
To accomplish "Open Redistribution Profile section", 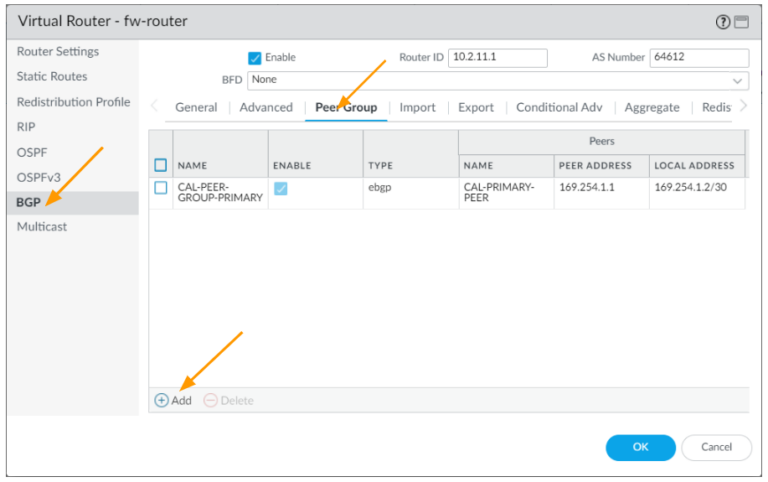I will (73, 102).
